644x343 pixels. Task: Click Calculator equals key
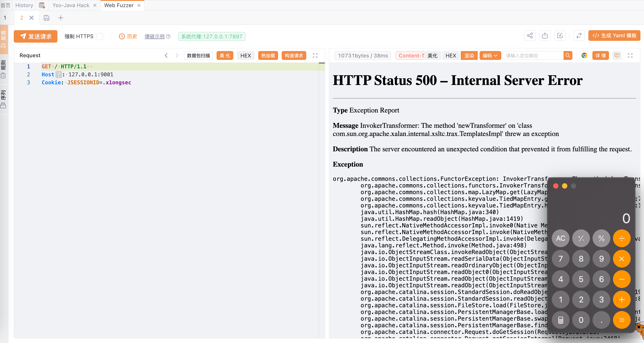621,320
